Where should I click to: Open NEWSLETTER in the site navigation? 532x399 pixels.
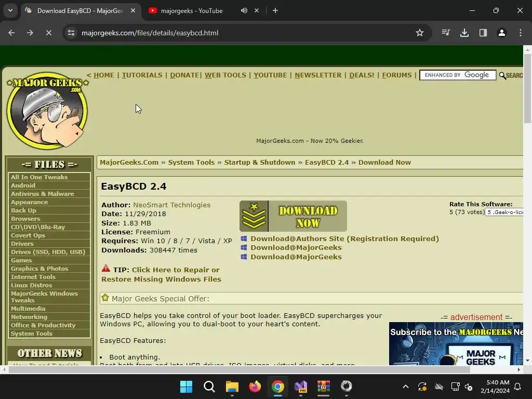tap(318, 75)
